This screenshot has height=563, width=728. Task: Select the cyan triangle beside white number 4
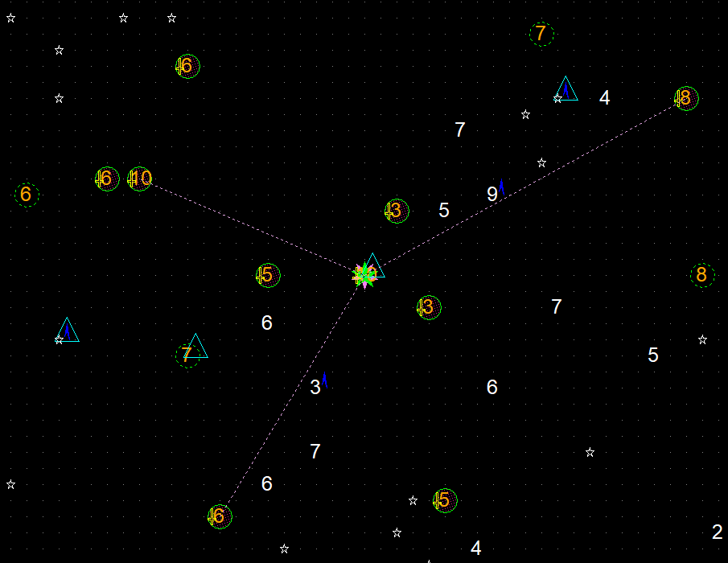pyautogui.click(x=566, y=90)
